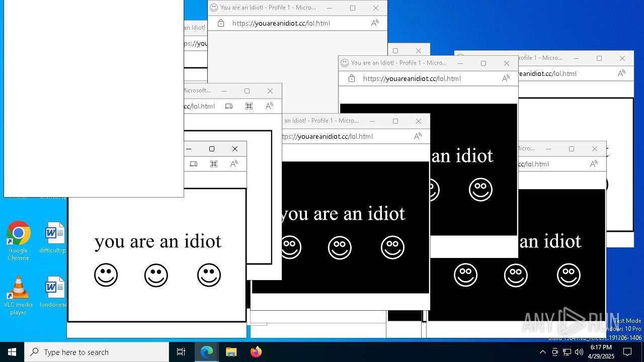Minimize the window titled 'Microsoft...'

tap(224, 91)
